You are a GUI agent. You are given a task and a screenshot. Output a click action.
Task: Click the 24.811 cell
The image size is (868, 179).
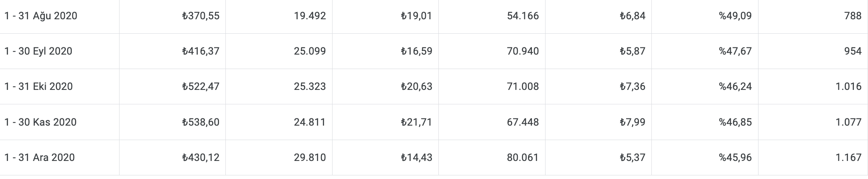click(x=279, y=122)
